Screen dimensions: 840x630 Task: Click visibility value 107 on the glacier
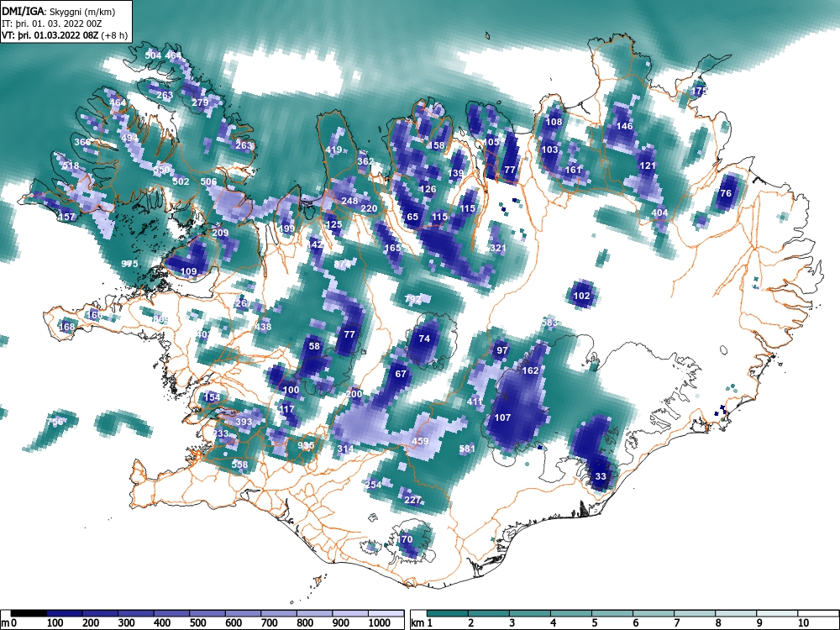pyautogui.click(x=502, y=417)
